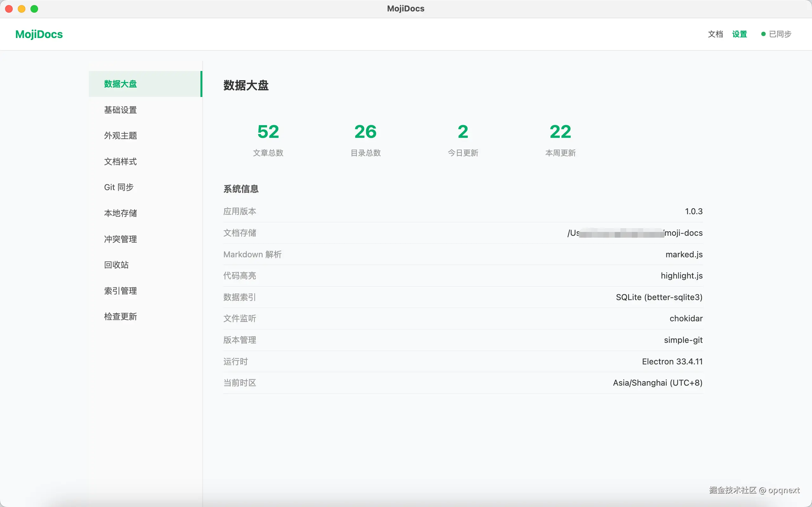Switch to the 设置 header tab

(739, 34)
